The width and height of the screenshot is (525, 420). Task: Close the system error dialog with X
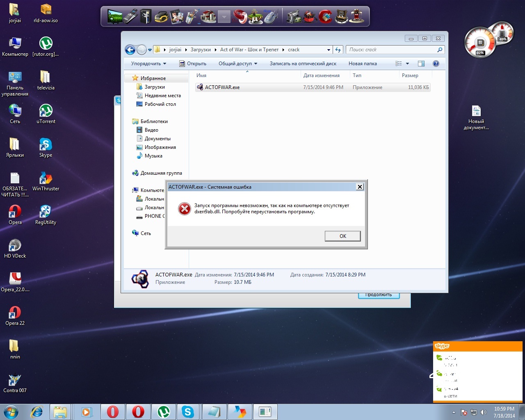360,187
